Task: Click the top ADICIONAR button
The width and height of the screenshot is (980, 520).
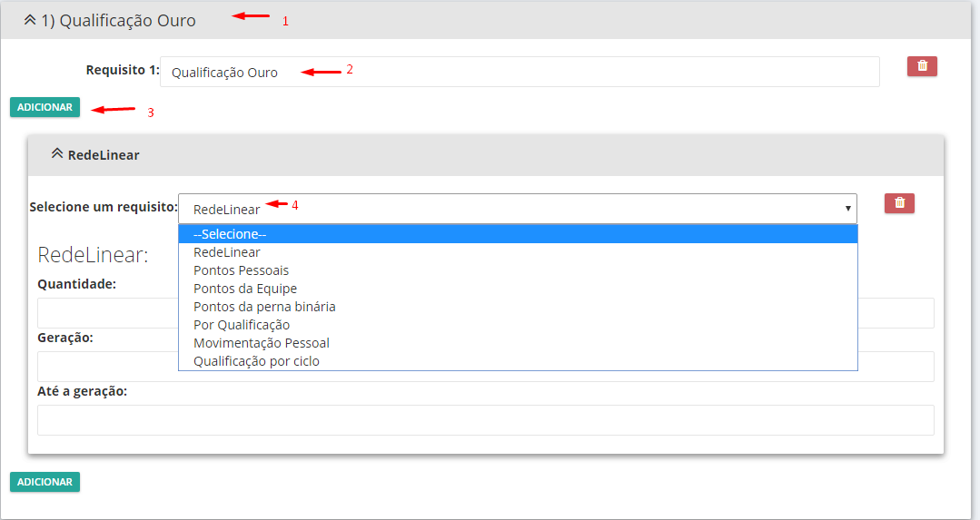Action: 45,107
